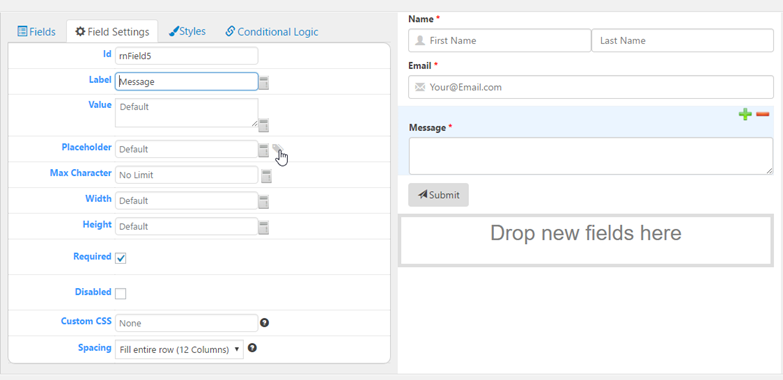Toggle the Required checkbox
783x380 pixels.
click(120, 258)
